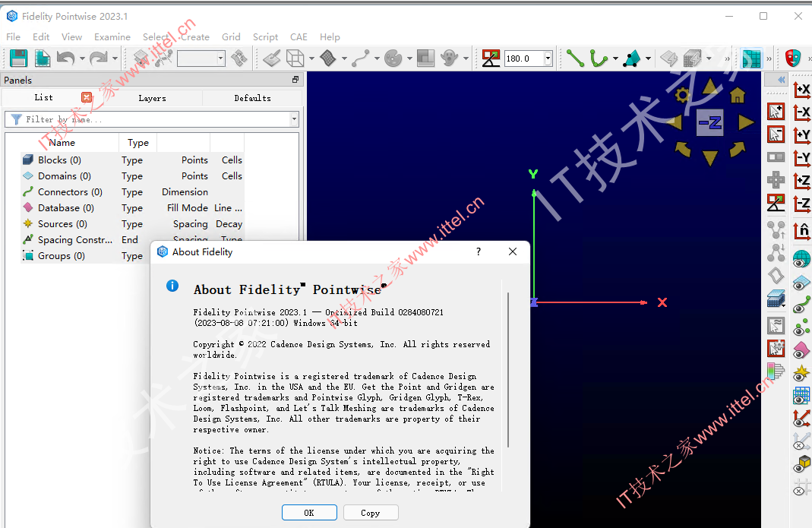The height and width of the screenshot is (528, 812).
Task: Undock the Panels pane with float icon
Action: [x=295, y=79]
